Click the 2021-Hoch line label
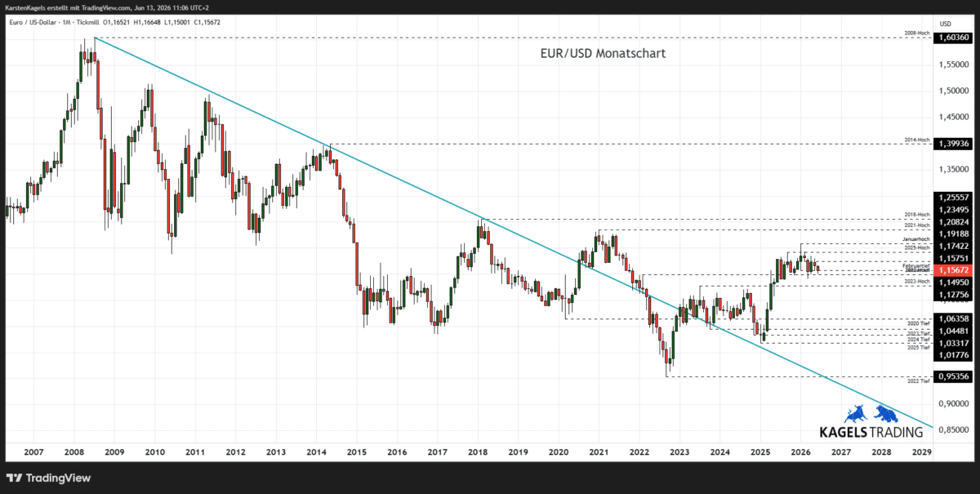This screenshot has height=494, width=980. tap(917, 225)
